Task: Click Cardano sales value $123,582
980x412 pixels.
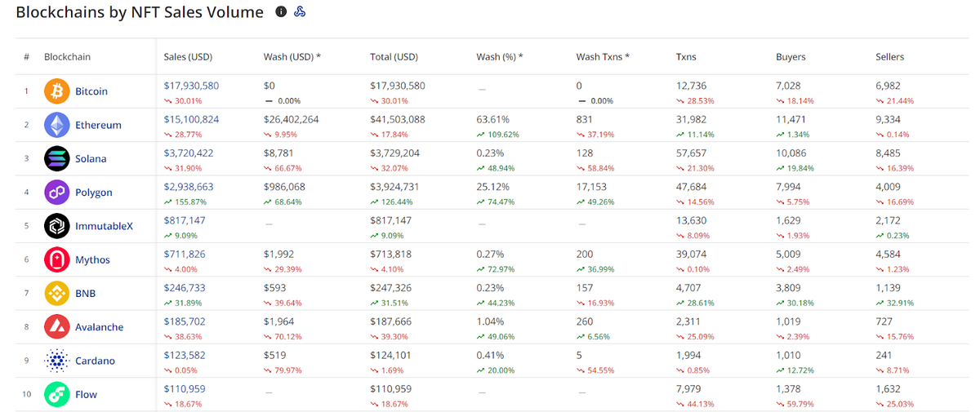Action: coord(185,355)
